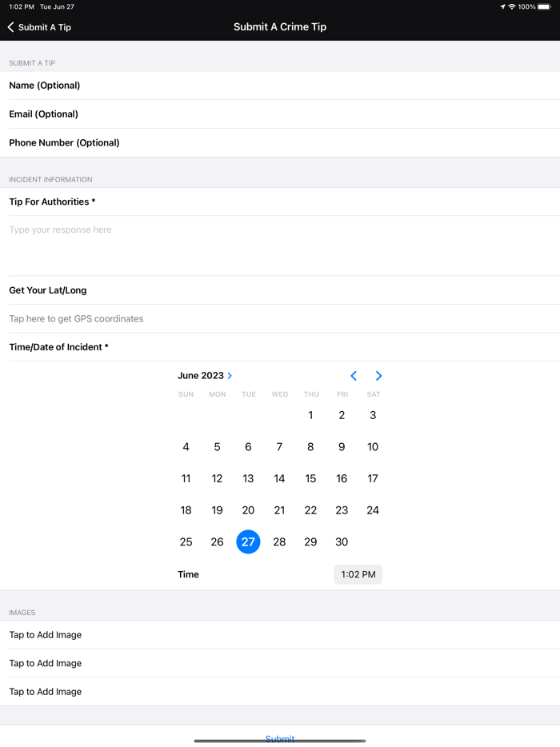This screenshot has width=560, height=747.
Task: Select June 14 on the calendar
Action: tap(279, 479)
